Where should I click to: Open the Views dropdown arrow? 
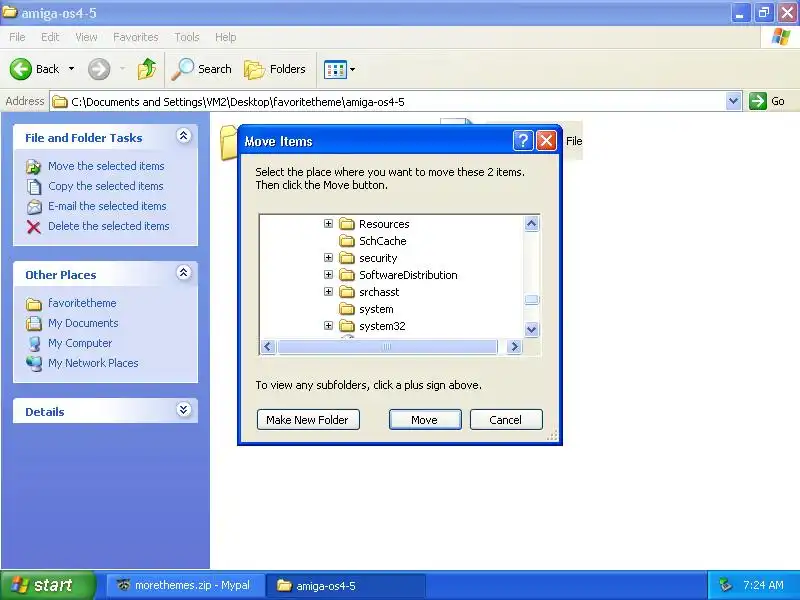353,69
